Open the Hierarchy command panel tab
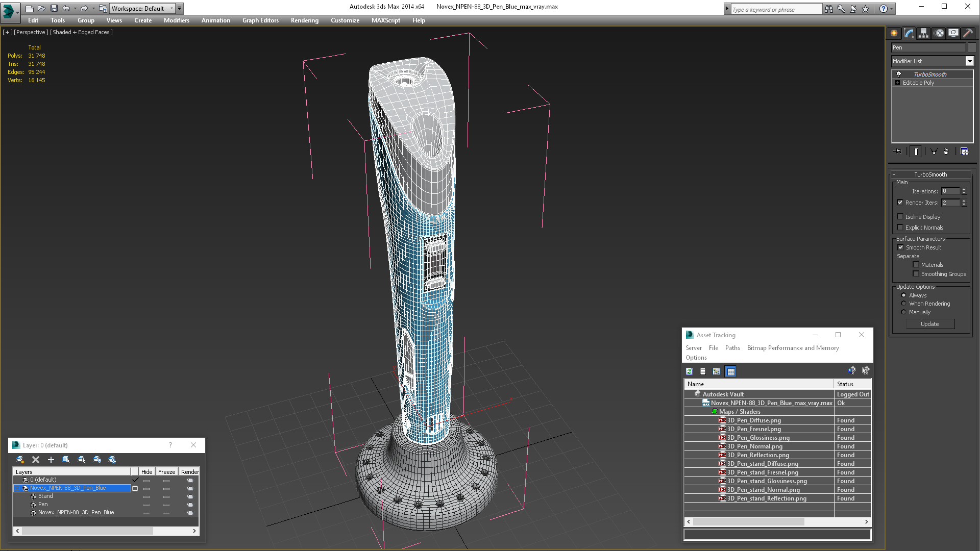 coord(923,33)
